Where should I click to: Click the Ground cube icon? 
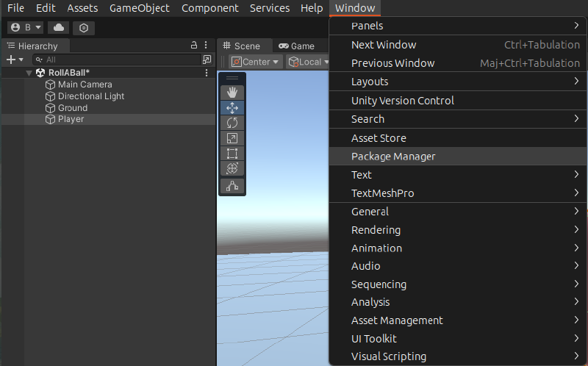[x=50, y=108]
